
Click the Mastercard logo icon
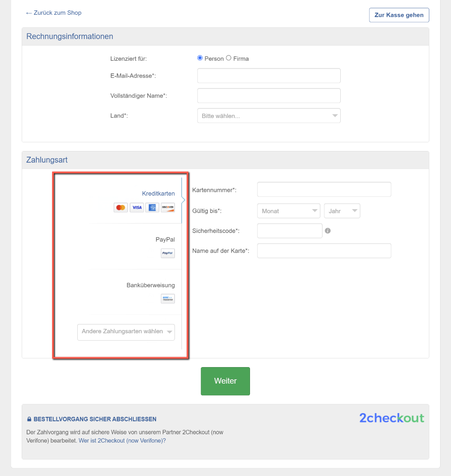pyautogui.click(x=121, y=207)
